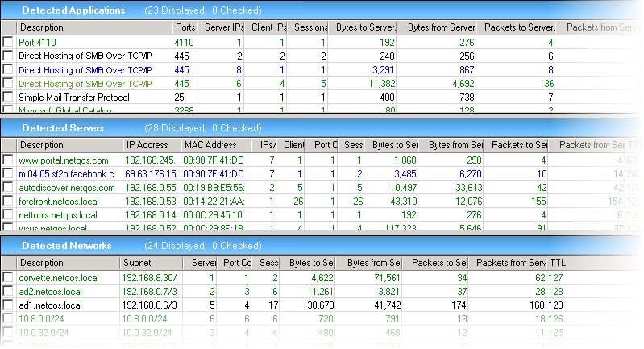Click MAC address 00:0C:29:45:10:

[214, 215]
